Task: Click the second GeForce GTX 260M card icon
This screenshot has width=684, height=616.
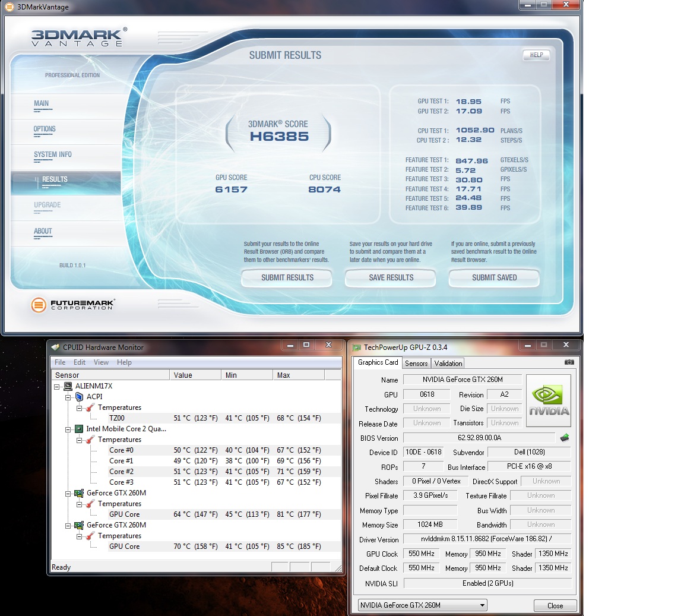Action: tap(79, 525)
